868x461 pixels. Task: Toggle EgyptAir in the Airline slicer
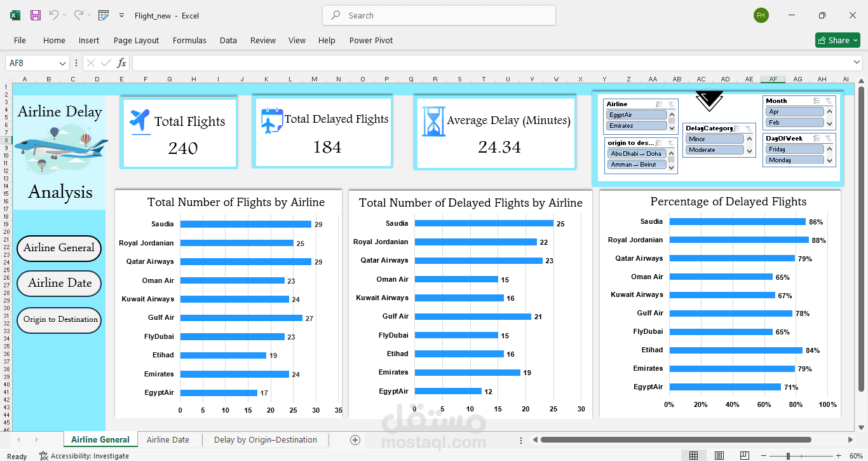(x=636, y=115)
